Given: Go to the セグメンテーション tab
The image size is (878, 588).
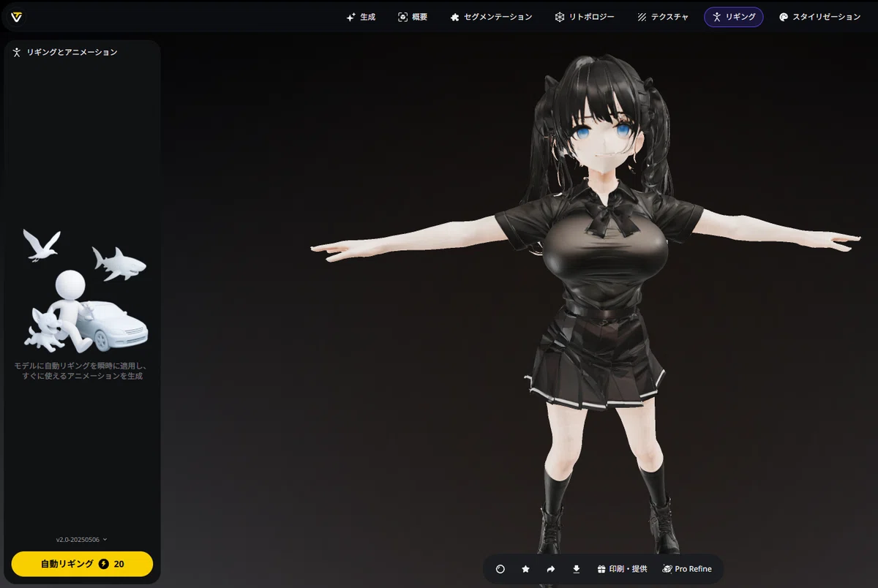Looking at the screenshot, I should pos(491,17).
